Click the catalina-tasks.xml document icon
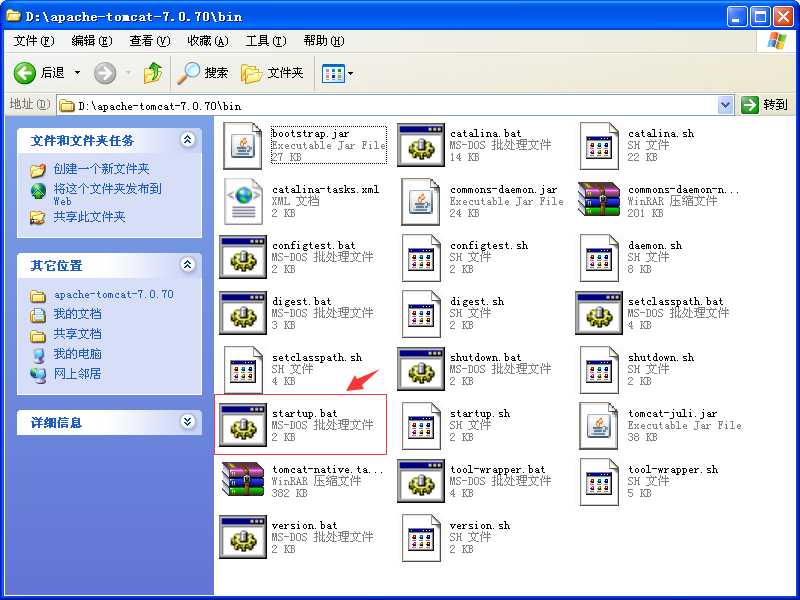 (x=243, y=202)
